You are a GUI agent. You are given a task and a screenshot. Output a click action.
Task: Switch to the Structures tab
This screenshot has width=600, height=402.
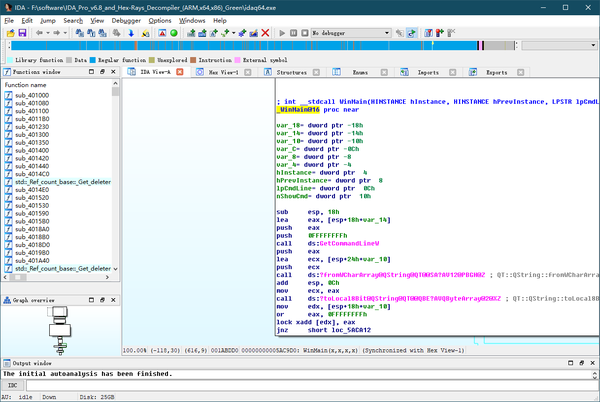(291, 73)
